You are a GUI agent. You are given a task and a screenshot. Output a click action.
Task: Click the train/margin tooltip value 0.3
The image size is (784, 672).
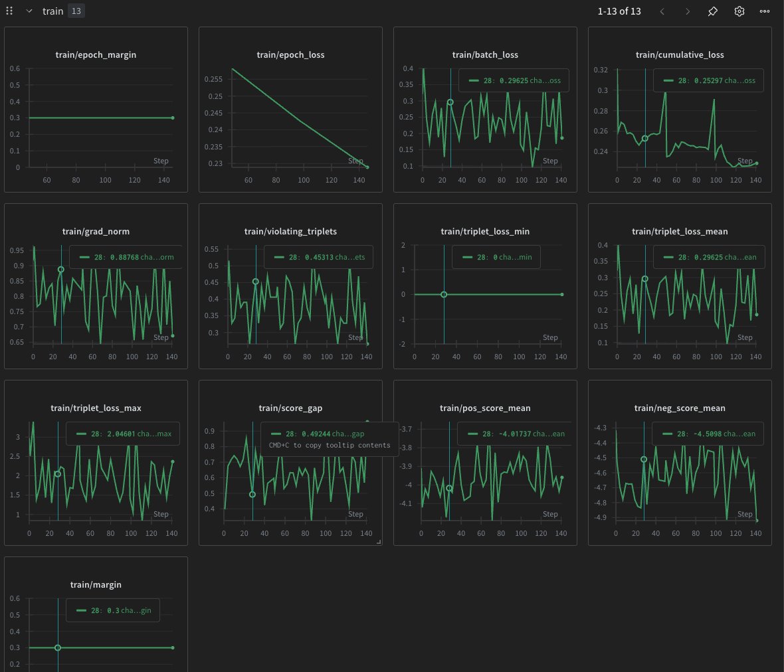[112, 610]
